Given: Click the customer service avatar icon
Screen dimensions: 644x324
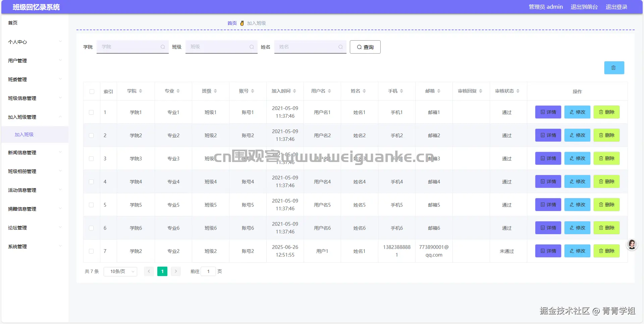Looking at the screenshot, I should coord(632,245).
